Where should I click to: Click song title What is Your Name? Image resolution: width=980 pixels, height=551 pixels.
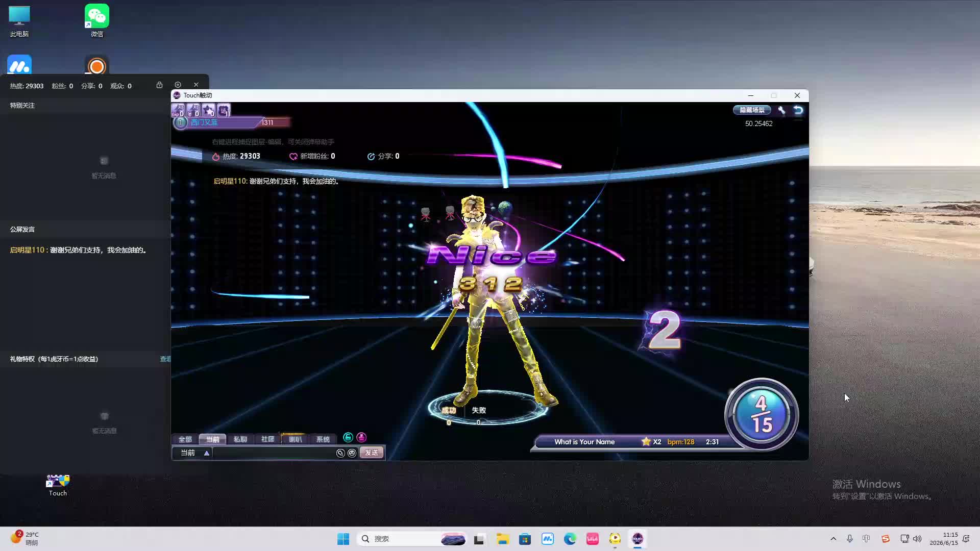584,442
